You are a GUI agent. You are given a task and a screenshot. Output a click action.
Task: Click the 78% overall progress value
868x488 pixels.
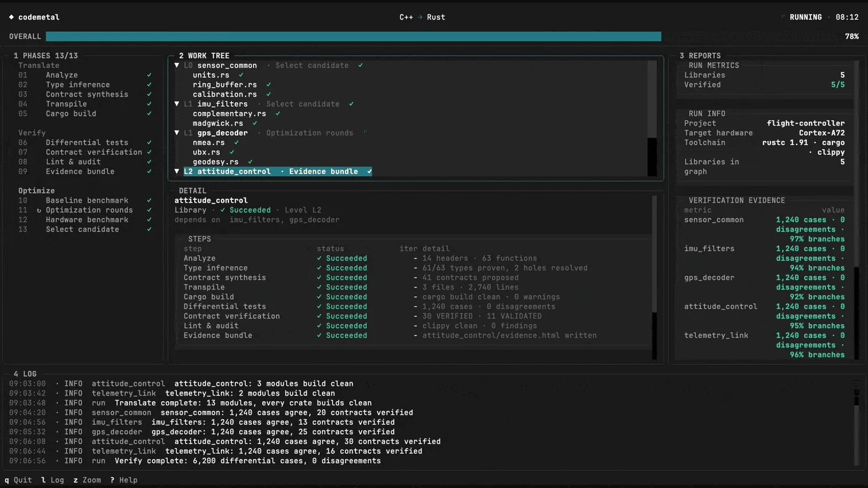(x=851, y=37)
